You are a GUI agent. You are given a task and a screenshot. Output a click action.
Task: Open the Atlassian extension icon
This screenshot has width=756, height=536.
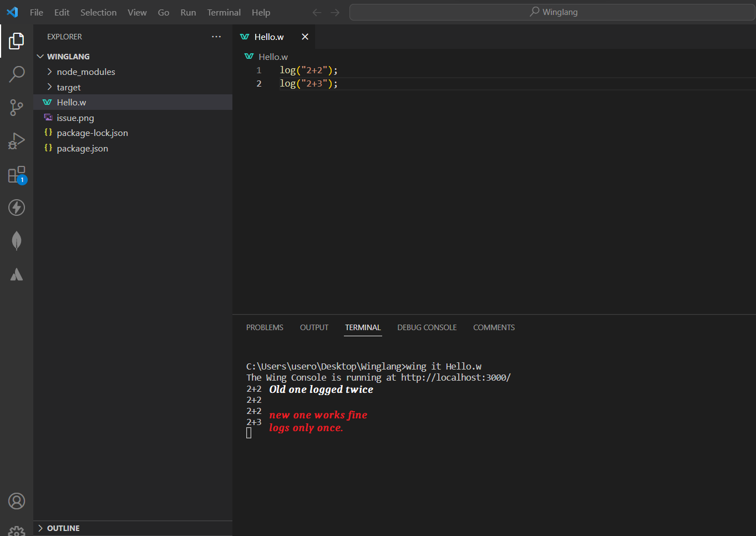[16, 274]
